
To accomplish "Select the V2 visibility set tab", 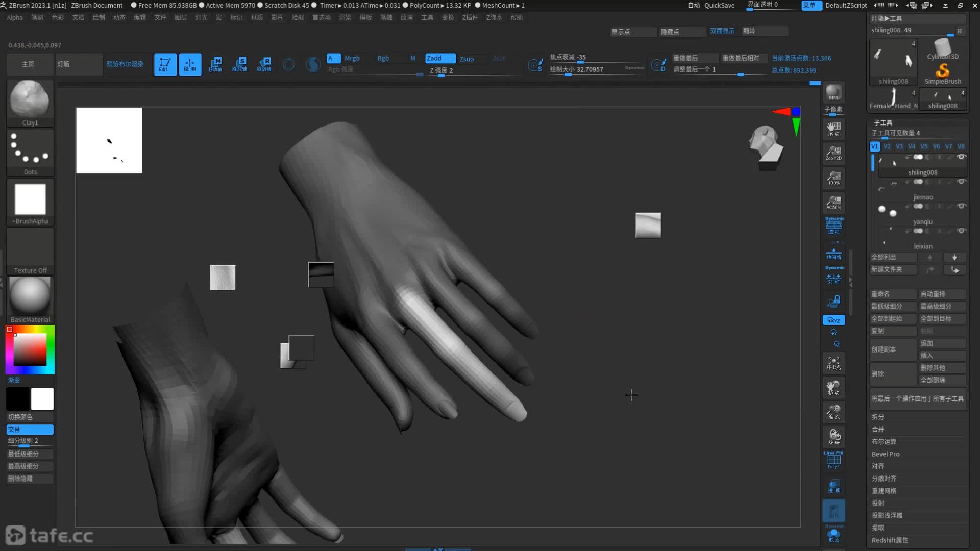I will click(887, 146).
